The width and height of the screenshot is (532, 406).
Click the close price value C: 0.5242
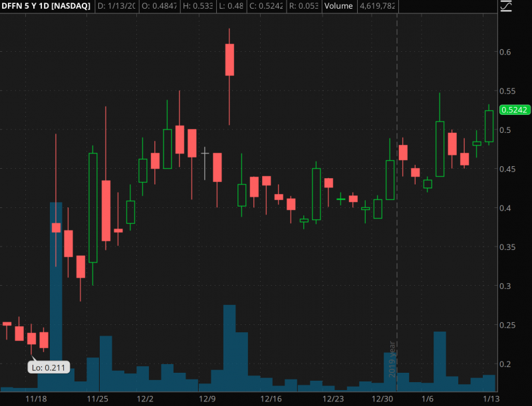(267, 6)
